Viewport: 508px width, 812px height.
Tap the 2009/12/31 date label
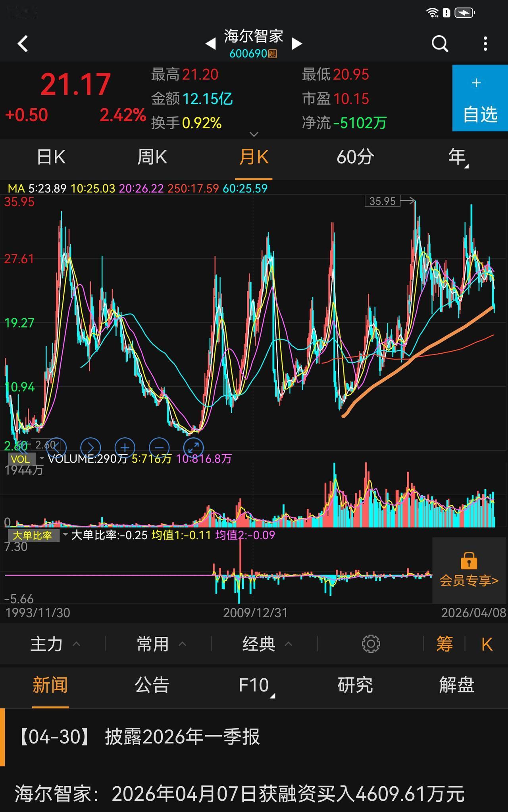click(255, 613)
